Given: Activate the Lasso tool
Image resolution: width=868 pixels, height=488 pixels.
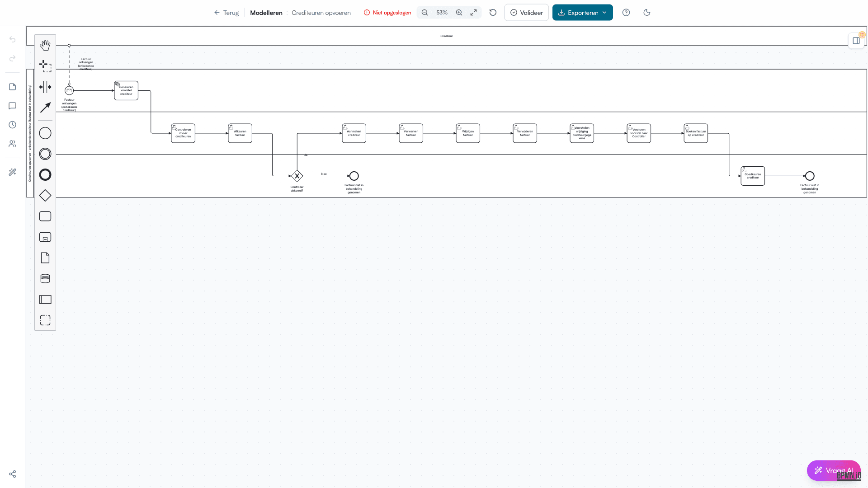Looking at the screenshot, I should coord(45,66).
